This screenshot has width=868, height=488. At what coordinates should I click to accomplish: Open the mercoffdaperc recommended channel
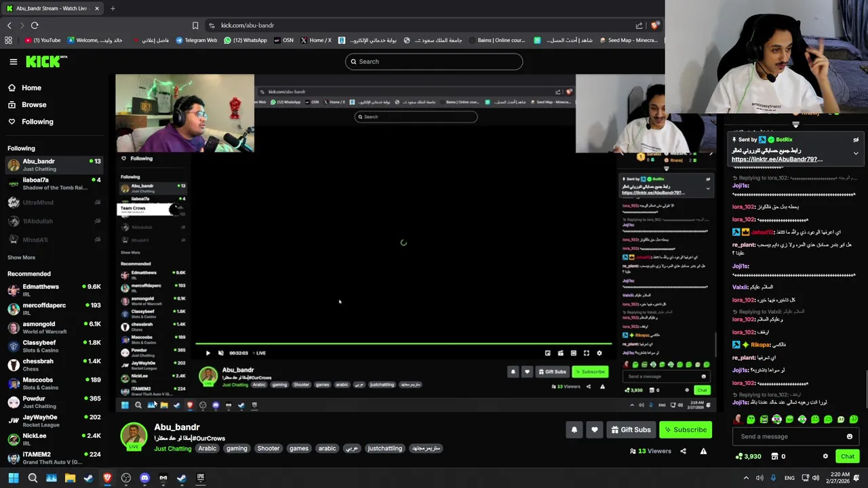(x=54, y=308)
